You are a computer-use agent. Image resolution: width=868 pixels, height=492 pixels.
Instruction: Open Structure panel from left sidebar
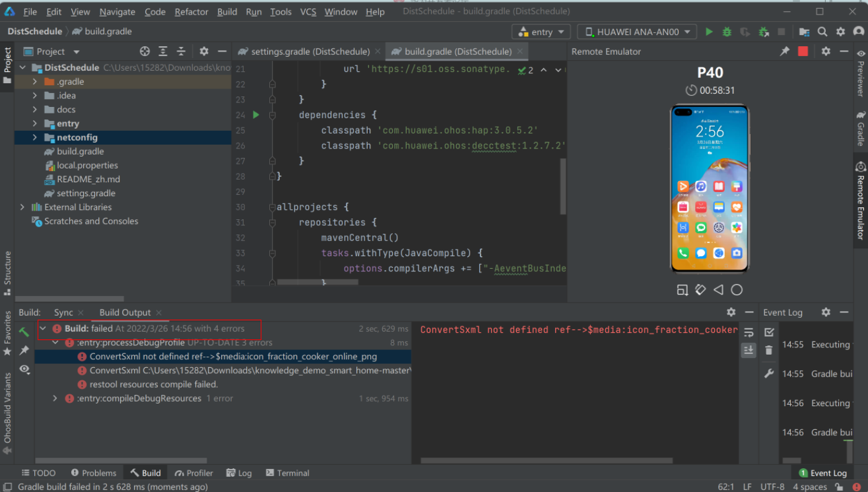click(7, 273)
